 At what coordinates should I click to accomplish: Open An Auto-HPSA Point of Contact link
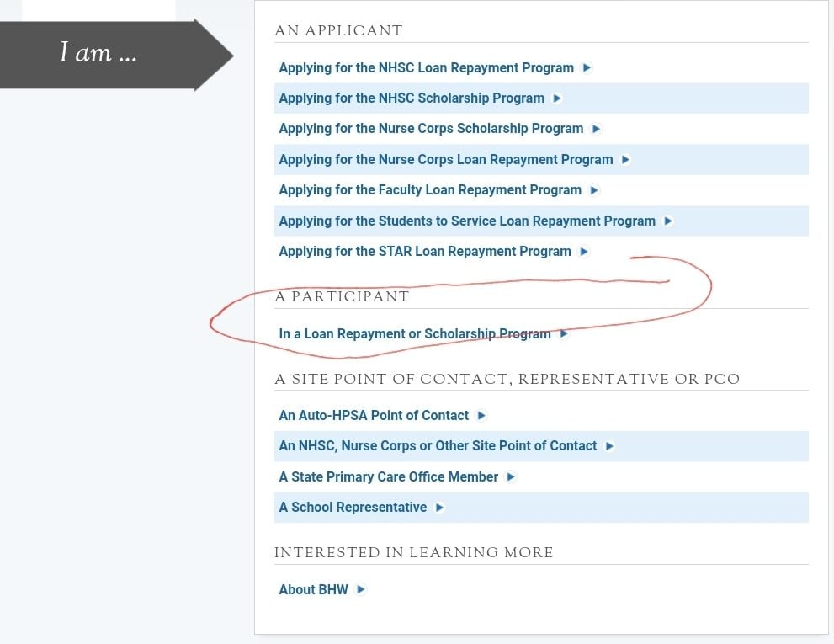click(374, 415)
